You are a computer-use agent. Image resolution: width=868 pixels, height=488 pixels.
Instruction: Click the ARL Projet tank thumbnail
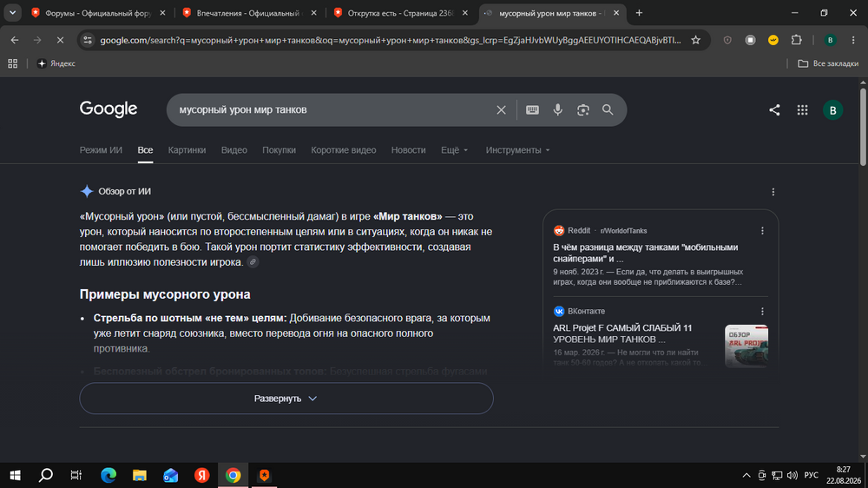(x=746, y=346)
